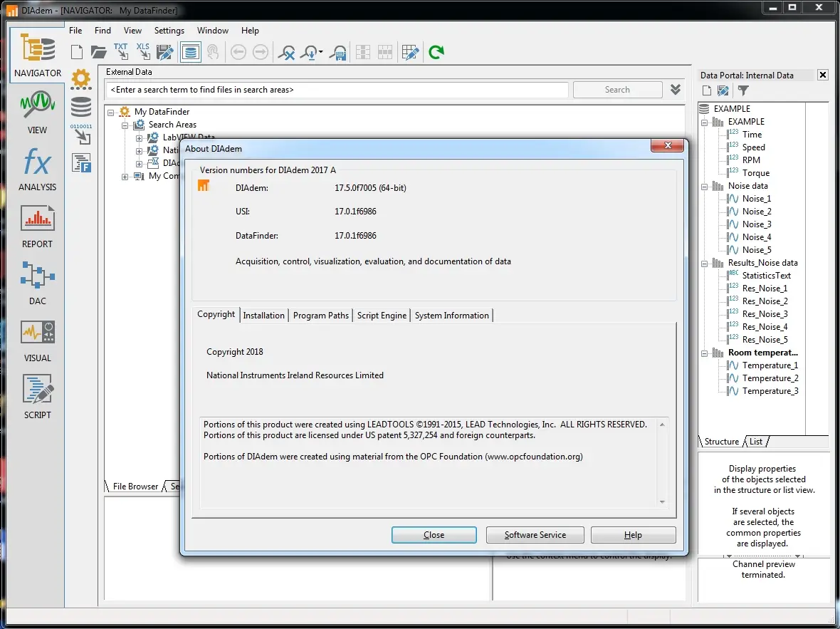Select the Noise_3 channel

[x=757, y=224]
